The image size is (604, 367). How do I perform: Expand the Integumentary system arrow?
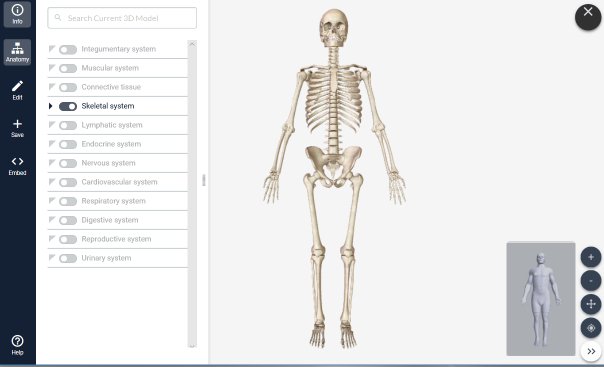(x=52, y=49)
